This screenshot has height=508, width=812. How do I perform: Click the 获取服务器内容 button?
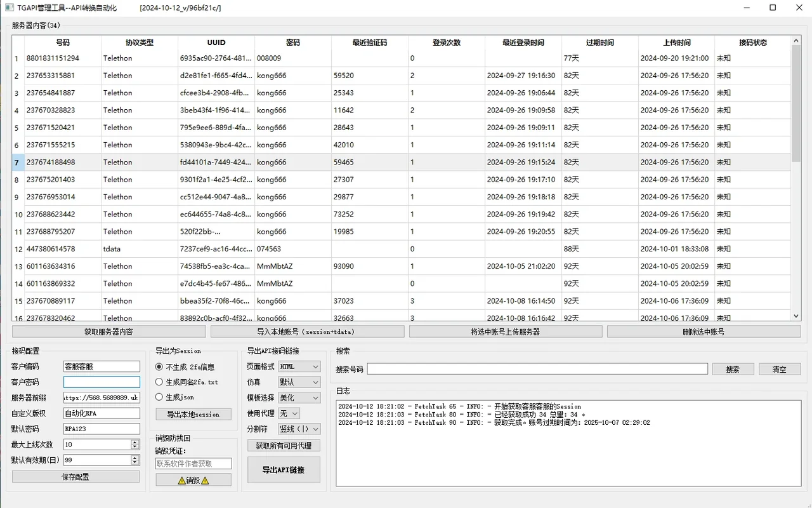[109, 331]
